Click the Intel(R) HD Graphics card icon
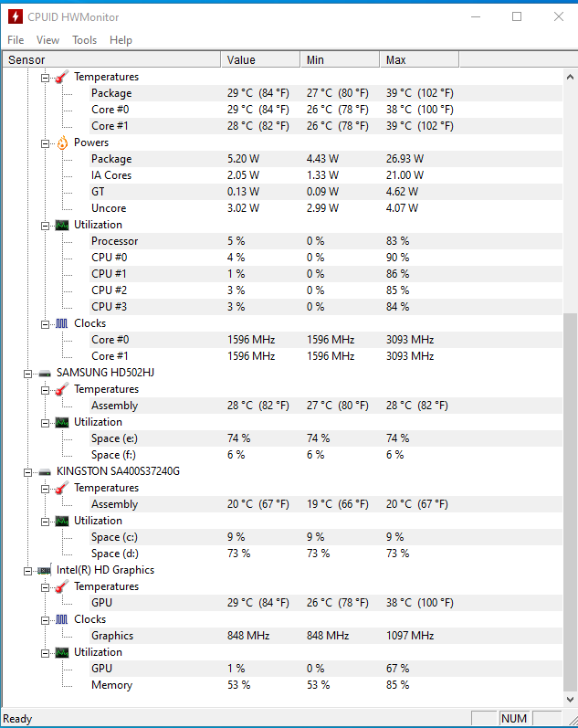 45,571
